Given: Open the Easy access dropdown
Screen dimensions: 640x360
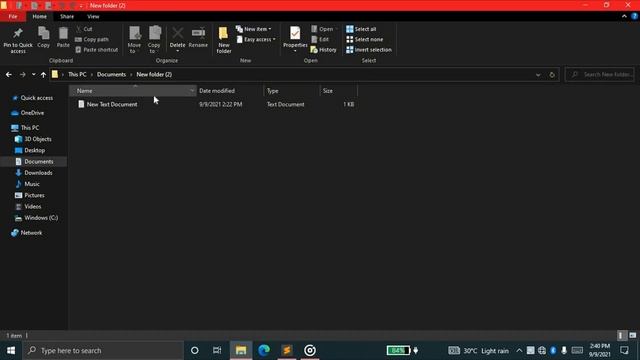Looking at the screenshot, I should click(256, 40).
